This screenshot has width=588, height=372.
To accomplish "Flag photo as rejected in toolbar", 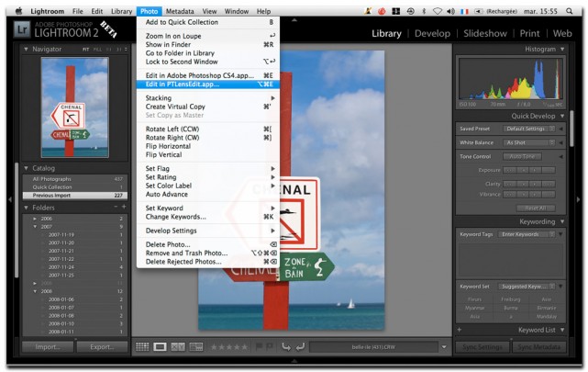I will tap(270, 346).
